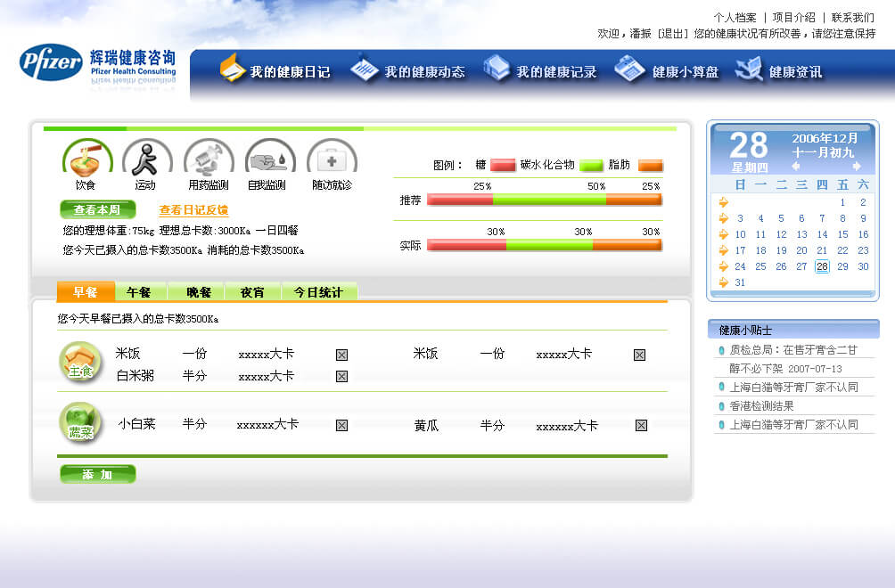Click the 健康资讯 navigation icon
This screenshot has height=588, width=895.
click(749, 69)
